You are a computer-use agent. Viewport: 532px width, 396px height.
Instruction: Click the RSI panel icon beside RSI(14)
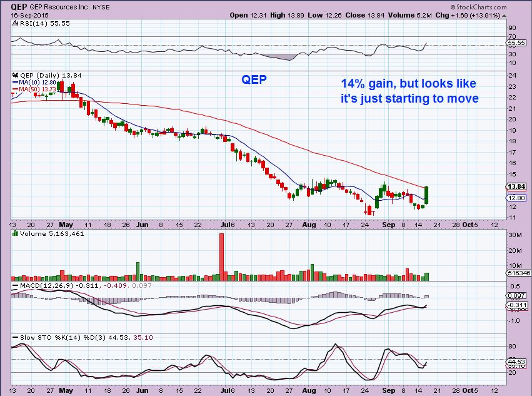(x=16, y=23)
